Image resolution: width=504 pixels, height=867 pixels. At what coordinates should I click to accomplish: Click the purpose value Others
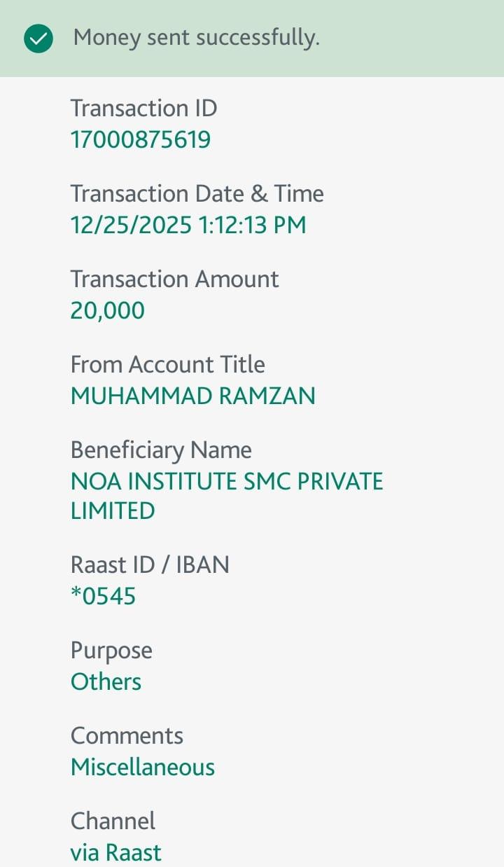(x=106, y=681)
